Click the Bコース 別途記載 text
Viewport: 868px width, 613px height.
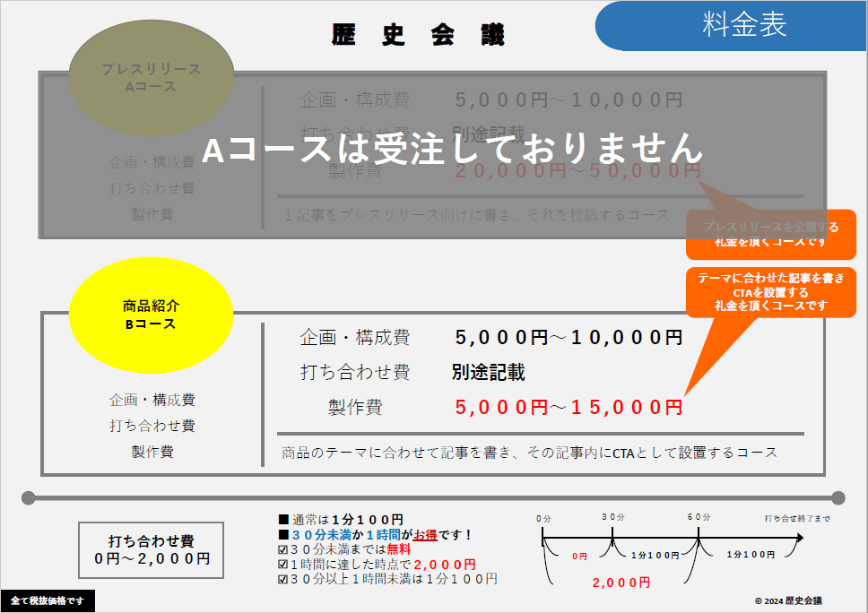click(x=489, y=373)
